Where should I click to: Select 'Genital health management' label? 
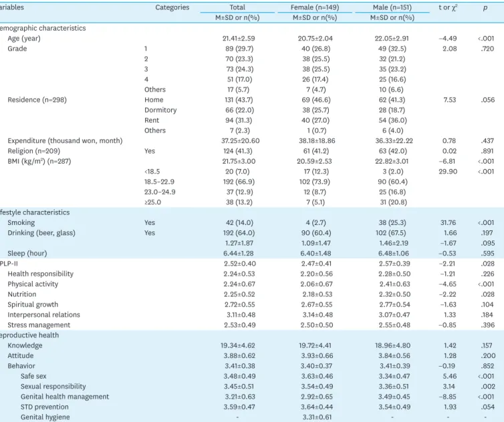[65, 397]
